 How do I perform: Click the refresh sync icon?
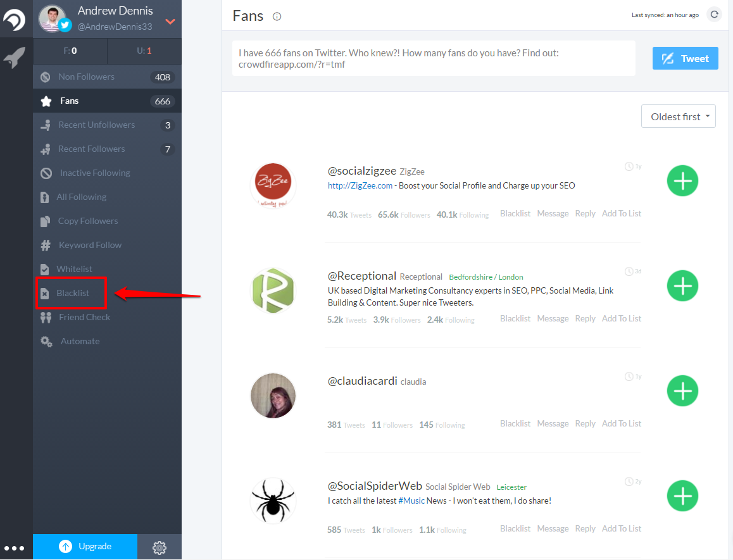tap(714, 15)
